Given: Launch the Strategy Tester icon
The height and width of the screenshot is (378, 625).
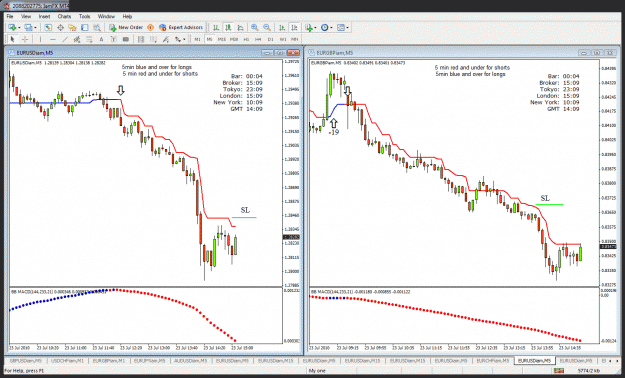Looking at the screenshot, I should (x=97, y=28).
